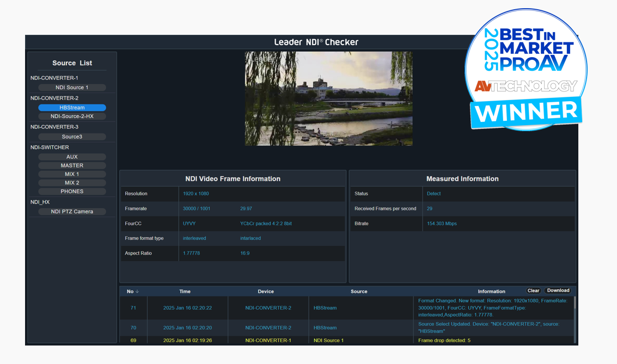Select the PHONES source
617x364 pixels.
point(72,192)
